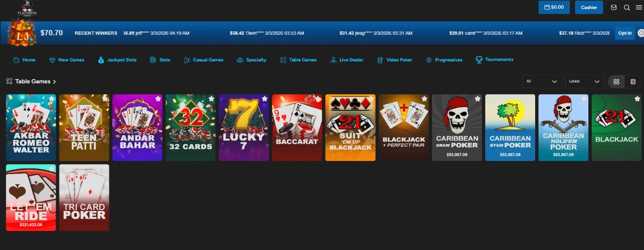Go to Jackpot Slots category

tap(117, 60)
